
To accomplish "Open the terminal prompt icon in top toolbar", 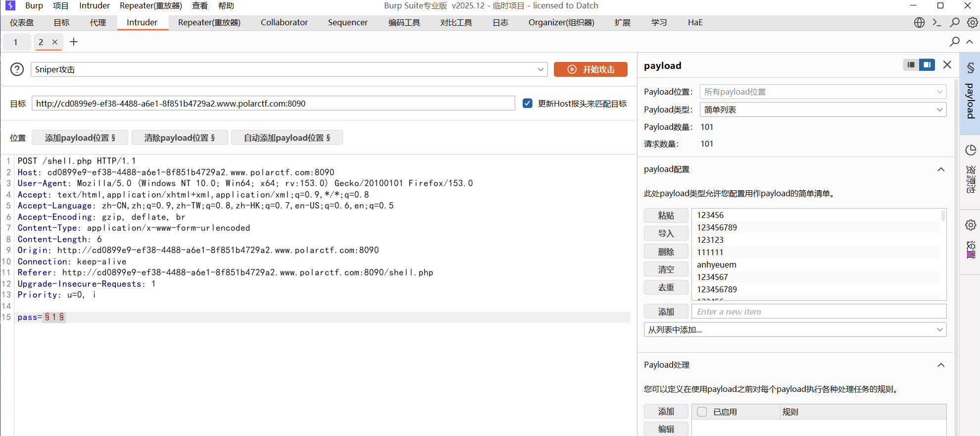I will coord(936,22).
